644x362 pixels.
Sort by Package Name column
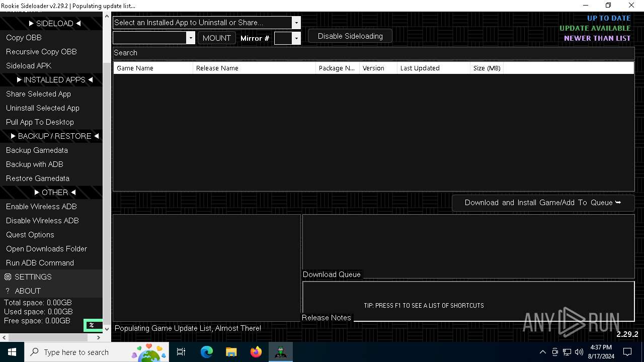point(337,68)
